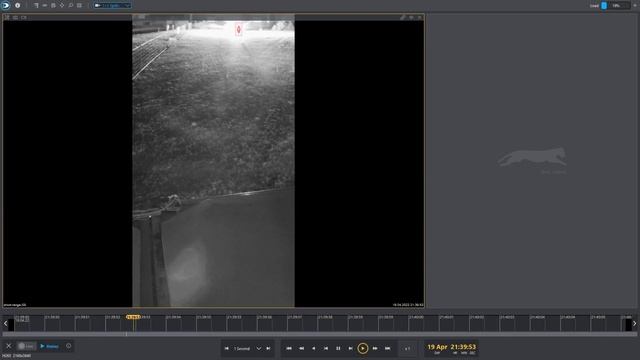Go to the next frame
Viewport: 640px width, 360px height.
(x=350, y=348)
